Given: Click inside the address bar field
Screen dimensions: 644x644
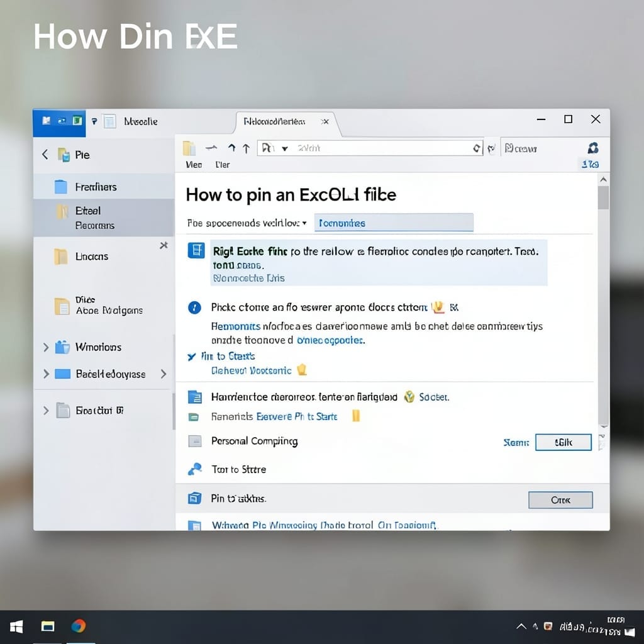Looking at the screenshot, I should [x=370, y=148].
